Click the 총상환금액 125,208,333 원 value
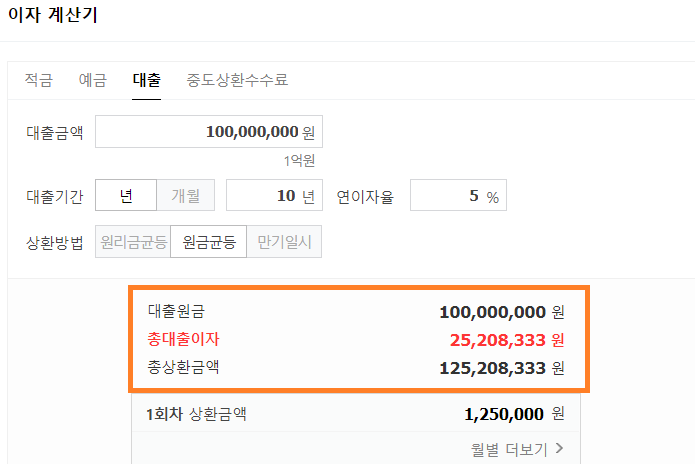Screen dimensions: 695x464 502,368
